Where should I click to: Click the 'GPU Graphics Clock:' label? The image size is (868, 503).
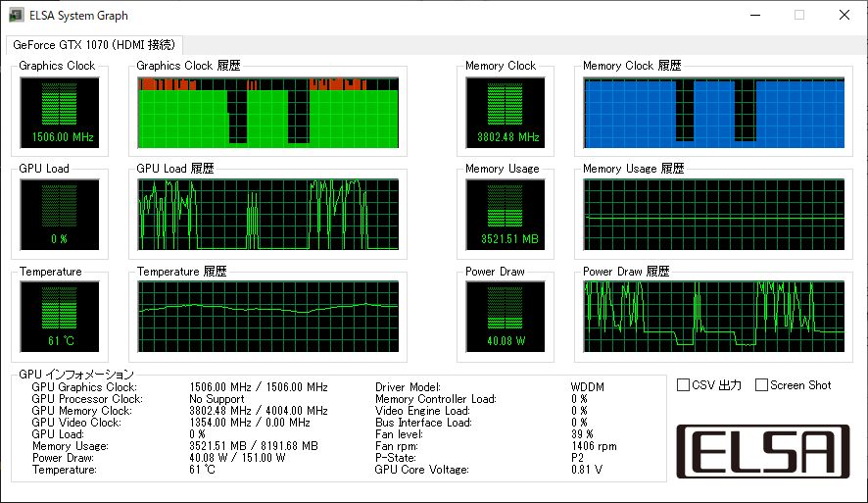click(x=84, y=387)
